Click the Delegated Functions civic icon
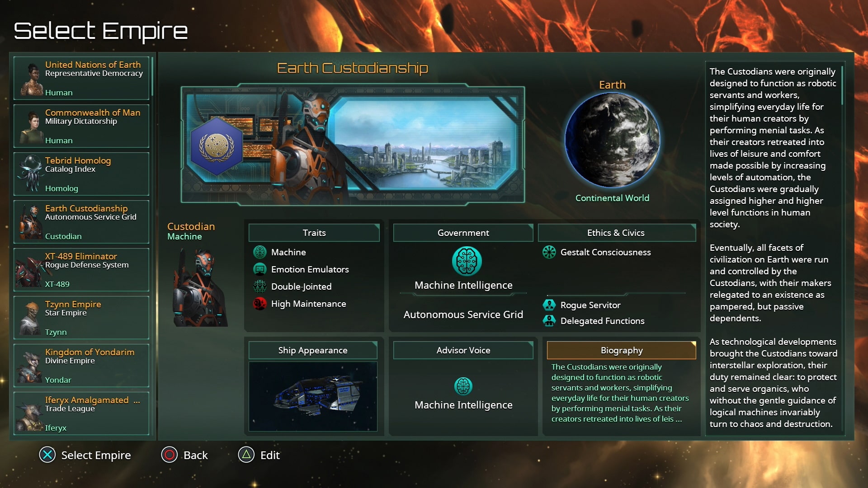This screenshot has height=488, width=868. tap(549, 320)
